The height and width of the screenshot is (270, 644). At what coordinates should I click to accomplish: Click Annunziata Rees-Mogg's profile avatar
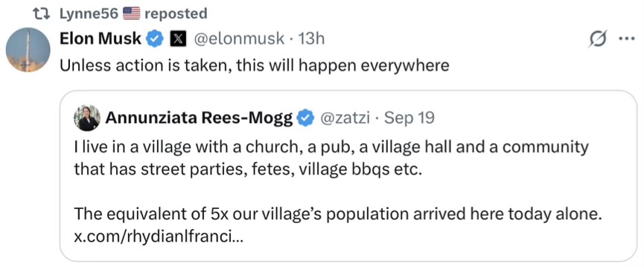pos(87,118)
